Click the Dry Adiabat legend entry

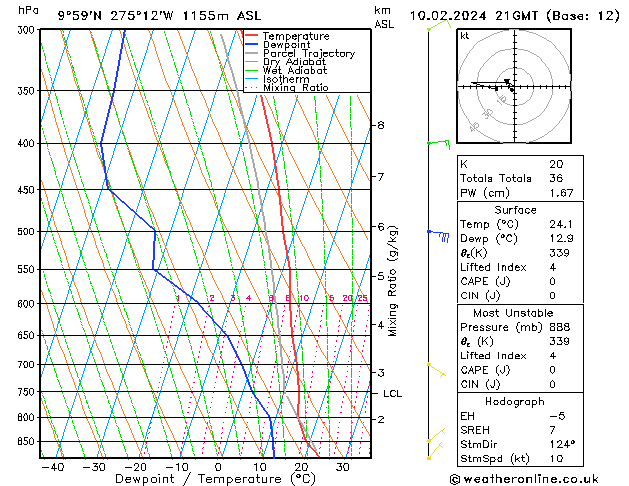click(294, 62)
